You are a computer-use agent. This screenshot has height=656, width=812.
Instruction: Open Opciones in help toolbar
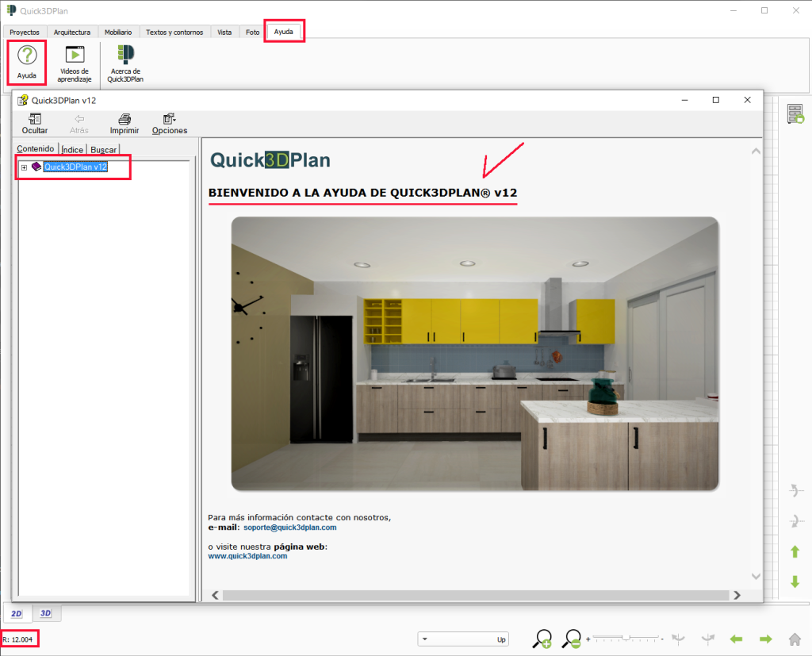(170, 125)
